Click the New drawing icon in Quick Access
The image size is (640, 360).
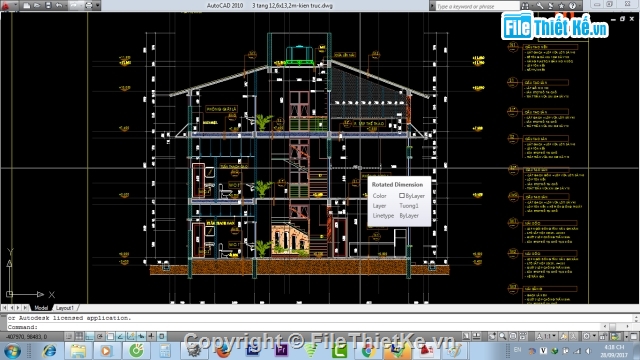(27, 5)
